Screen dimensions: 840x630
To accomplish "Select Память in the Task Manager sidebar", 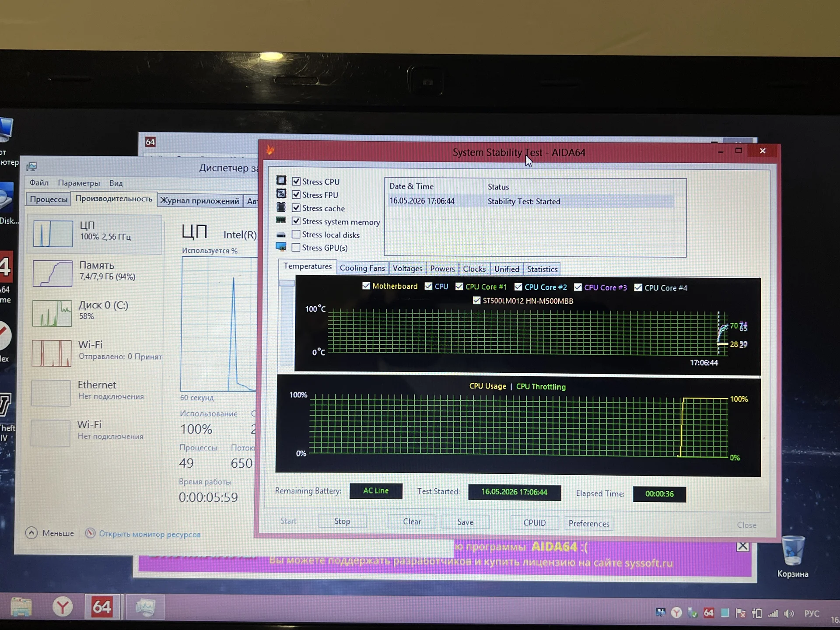I will click(94, 273).
